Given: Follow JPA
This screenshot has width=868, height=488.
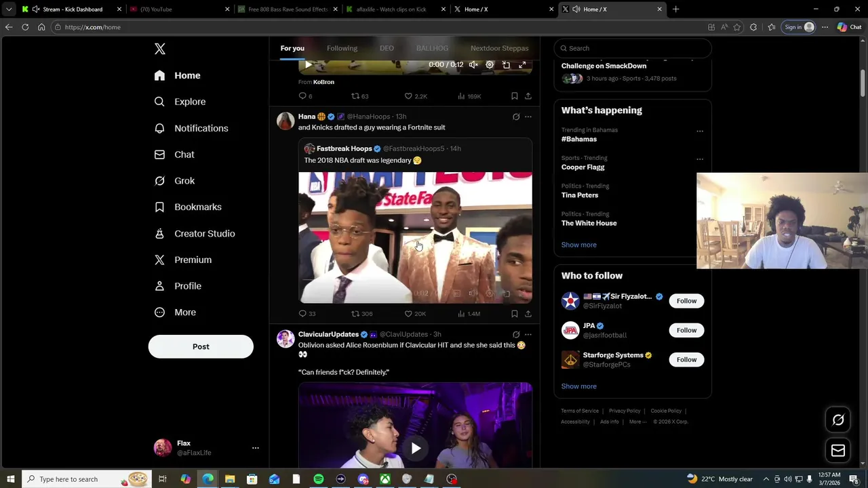Looking at the screenshot, I should pos(686,330).
